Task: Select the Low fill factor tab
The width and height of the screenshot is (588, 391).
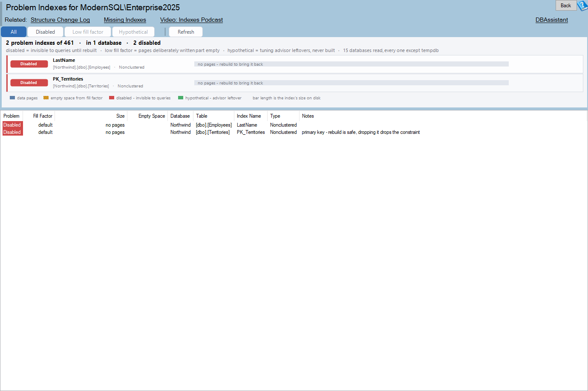Action: (88, 32)
